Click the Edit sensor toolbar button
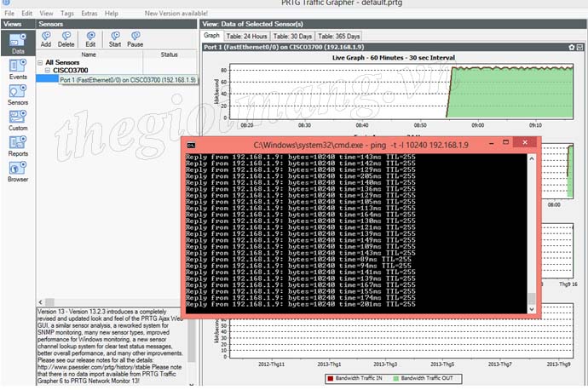Image resolution: width=588 pixels, height=390 pixels. tap(90, 39)
